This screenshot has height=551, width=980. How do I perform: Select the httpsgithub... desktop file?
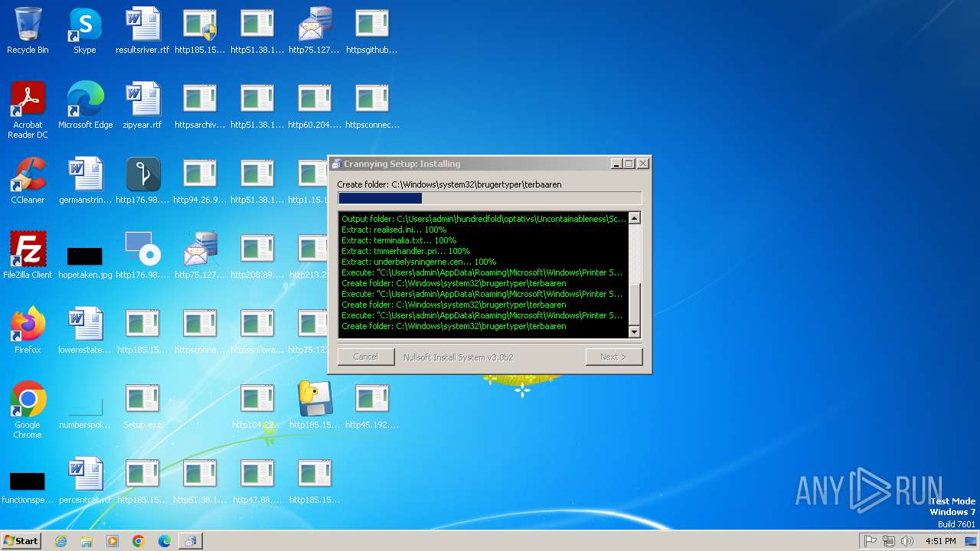[372, 31]
